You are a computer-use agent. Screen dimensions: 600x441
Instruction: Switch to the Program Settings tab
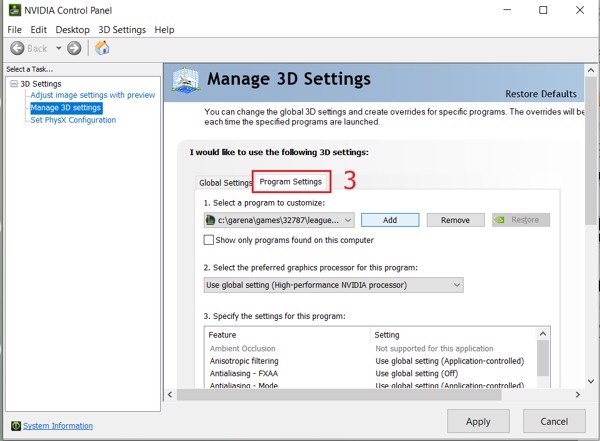[x=291, y=182]
